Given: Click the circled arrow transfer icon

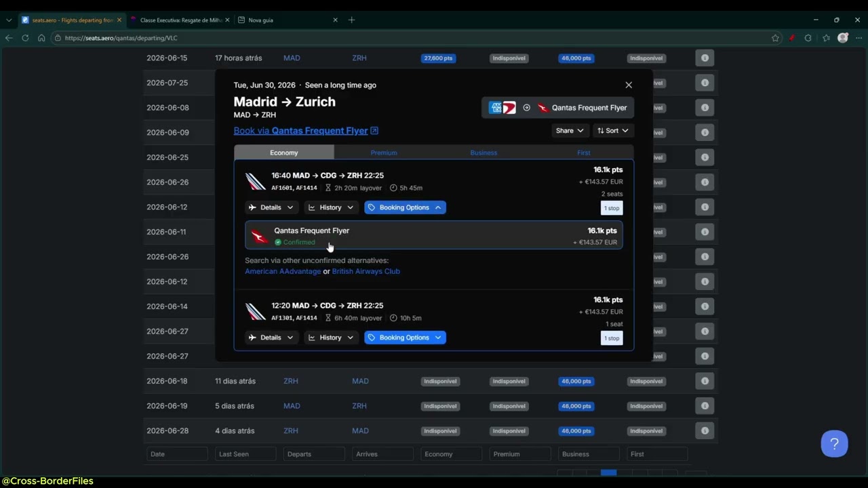Looking at the screenshot, I should [x=526, y=108].
